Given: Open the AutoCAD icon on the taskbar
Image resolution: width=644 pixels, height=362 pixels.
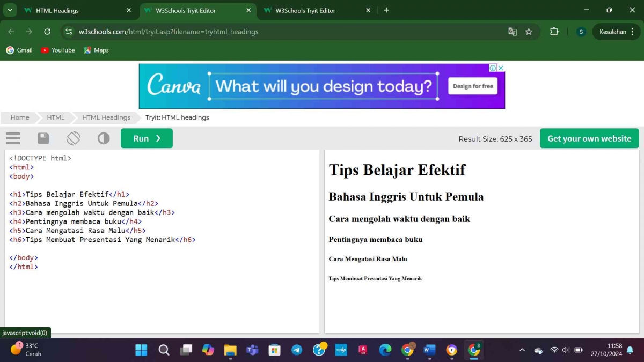Looking at the screenshot, I should coord(363,350).
